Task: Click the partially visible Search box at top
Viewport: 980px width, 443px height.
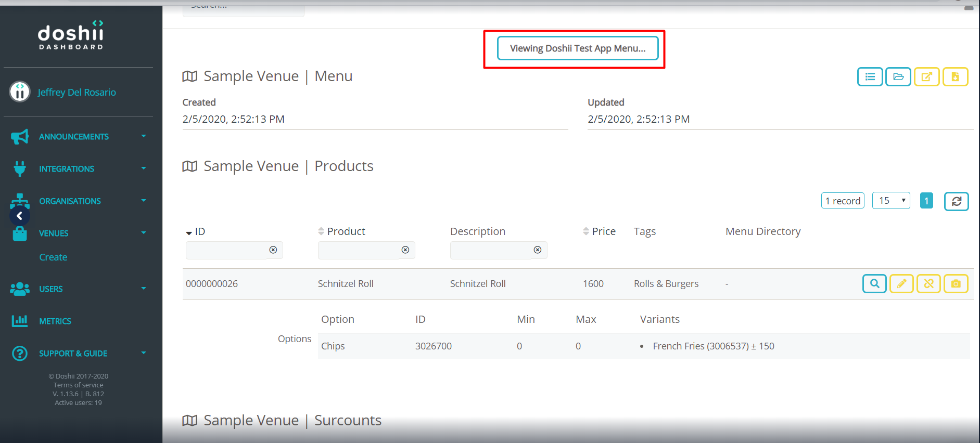Action: 243,9
